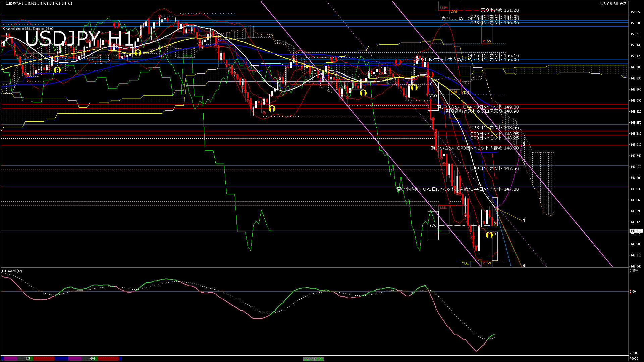Click the 146.120 price axis label
This screenshot has width=644, height=362.
(x=636, y=222)
